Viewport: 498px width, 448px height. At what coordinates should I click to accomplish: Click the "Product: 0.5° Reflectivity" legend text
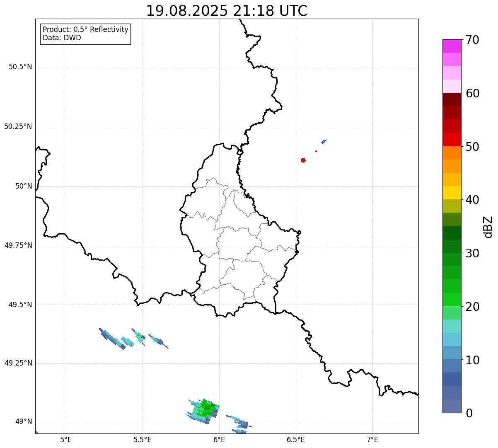[x=85, y=30]
